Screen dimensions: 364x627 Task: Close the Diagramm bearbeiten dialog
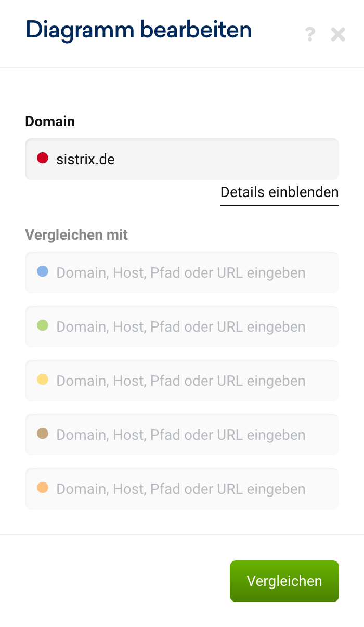click(338, 34)
